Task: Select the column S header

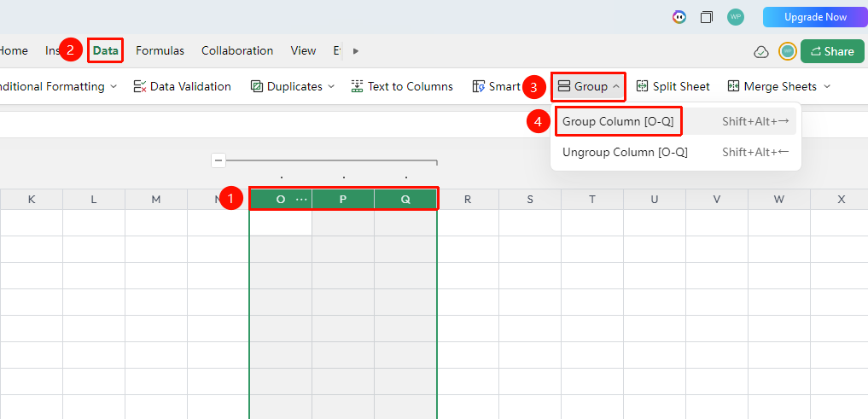Action: [x=530, y=200]
